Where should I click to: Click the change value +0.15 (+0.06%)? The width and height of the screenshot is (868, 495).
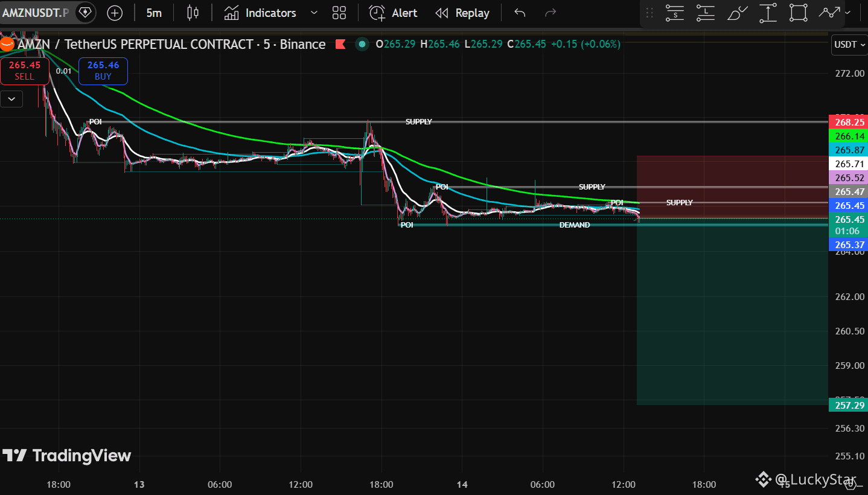(586, 44)
